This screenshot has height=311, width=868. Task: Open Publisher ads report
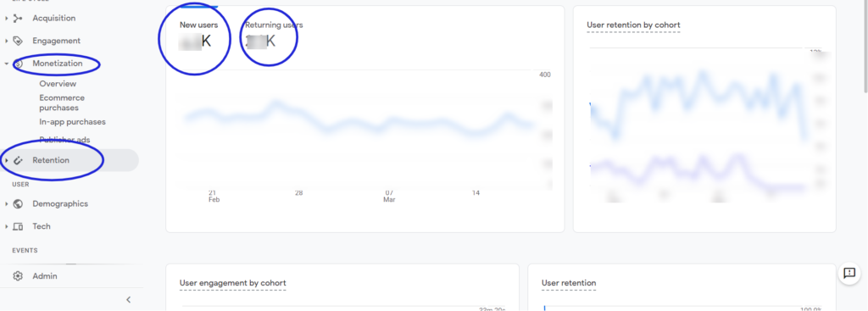click(64, 140)
